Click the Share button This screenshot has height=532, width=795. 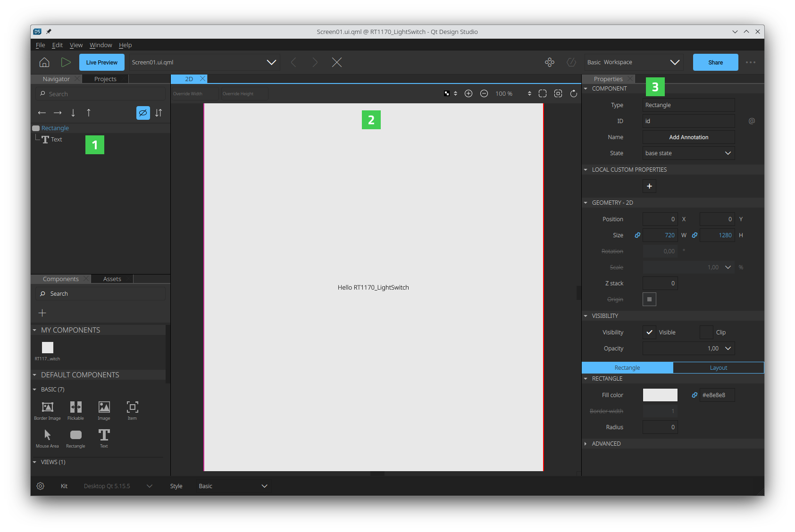click(715, 62)
